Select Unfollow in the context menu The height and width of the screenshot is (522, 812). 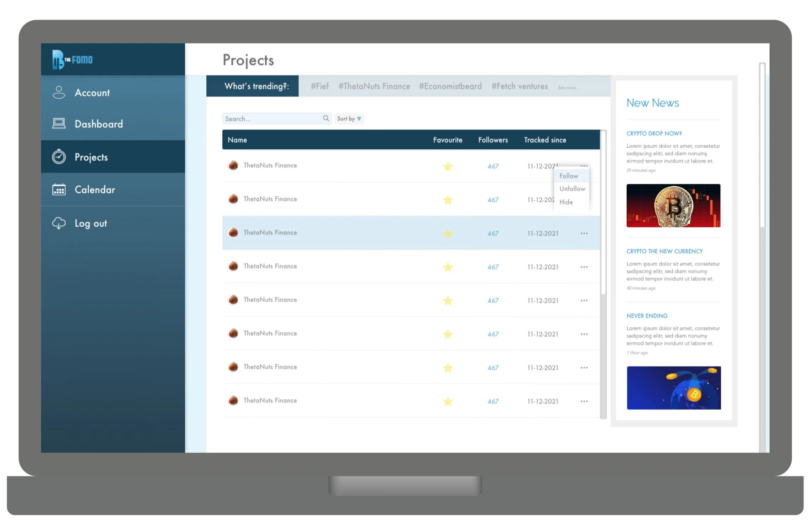click(572, 189)
